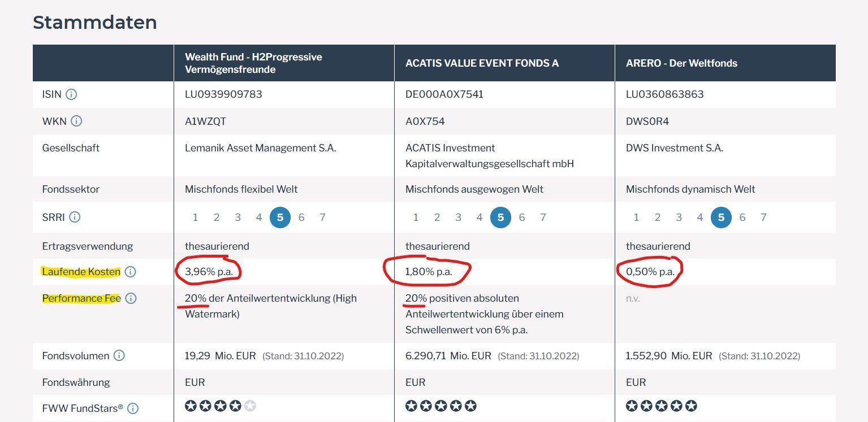Screen dimensions: 868x422
Task: Select the Wealth Fund - H2Progressive column header
Action: pyautogui.click(x=284, y=63)
